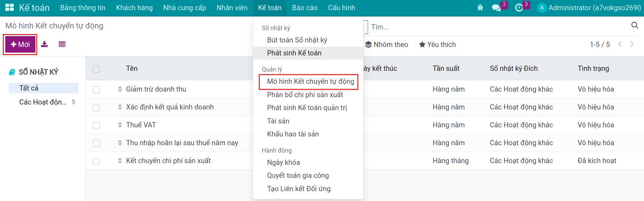Click drag handle of Xác định kết quả kinh doanh
The height and width of the screenshot is (201, 644).
(120, 107)
